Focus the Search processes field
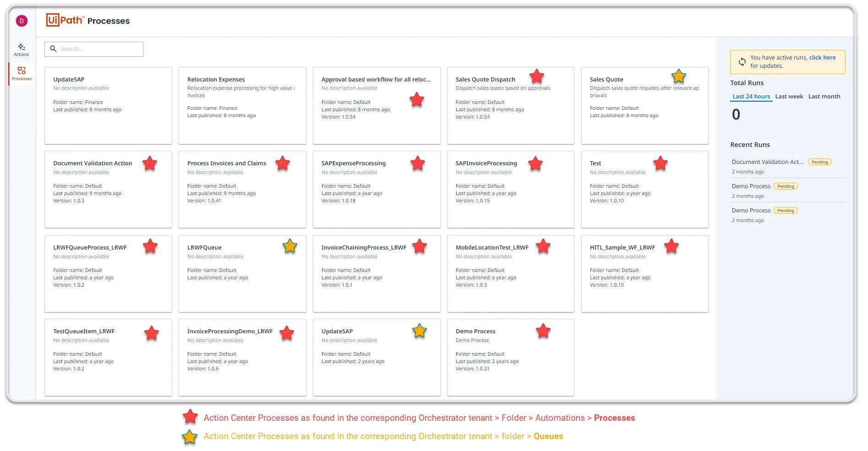The image size is (868, 451). point(94,49)
